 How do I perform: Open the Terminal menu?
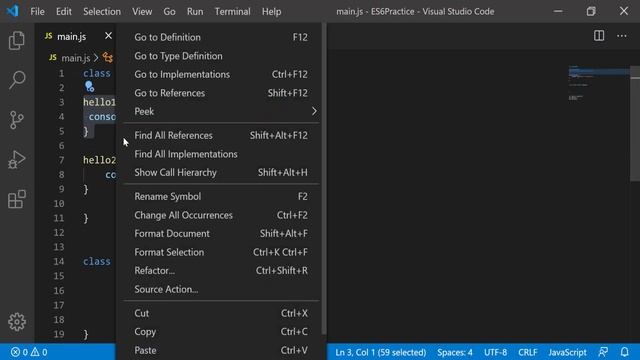pos(232,11)
